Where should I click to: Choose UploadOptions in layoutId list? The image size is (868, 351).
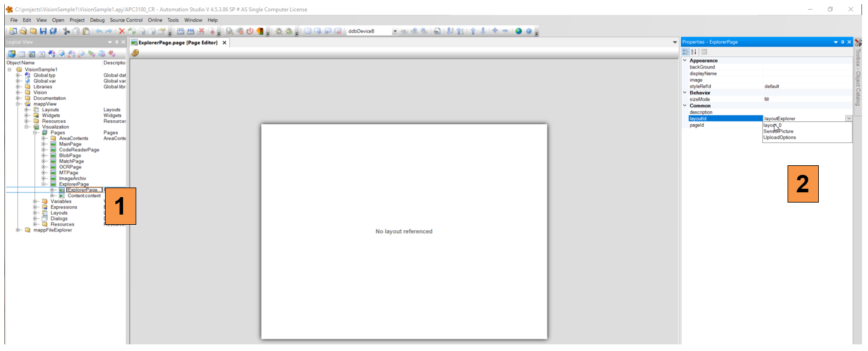[779, 138]
